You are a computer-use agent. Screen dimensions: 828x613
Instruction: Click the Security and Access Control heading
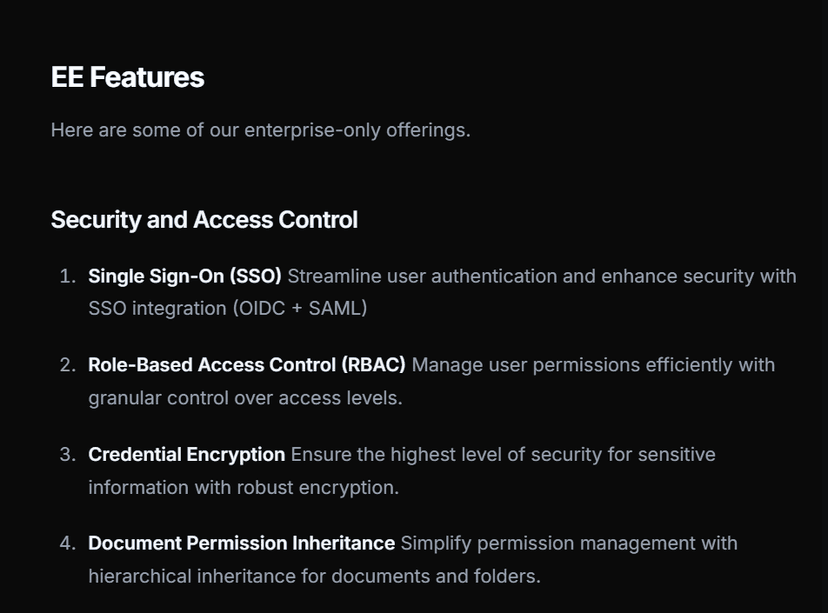204,220
